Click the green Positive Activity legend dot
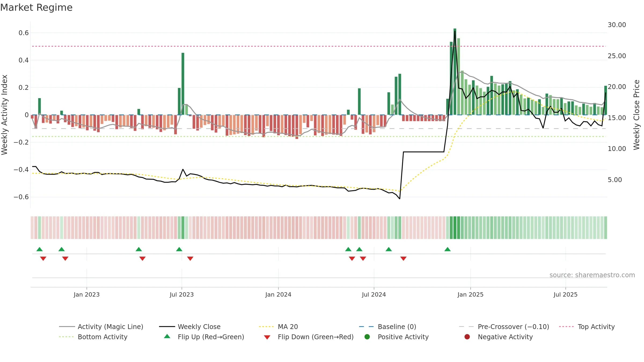Viewport: 644px width, 362px height. point(367,337)
